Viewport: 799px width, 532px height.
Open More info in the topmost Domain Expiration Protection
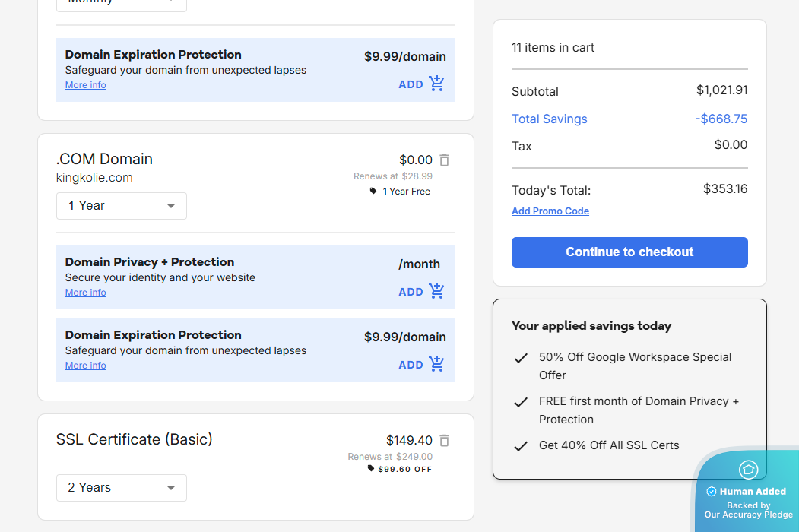click(x=85, y=85)
